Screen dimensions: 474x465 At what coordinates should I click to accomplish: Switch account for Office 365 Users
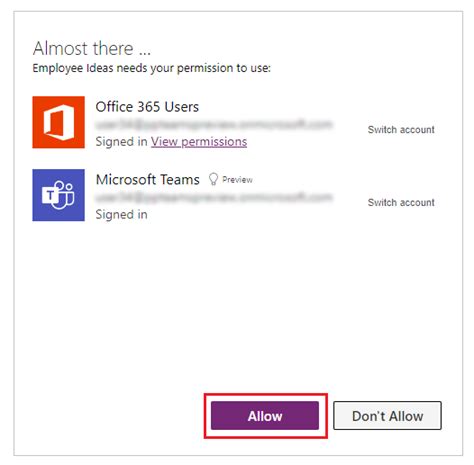point(401,130)
